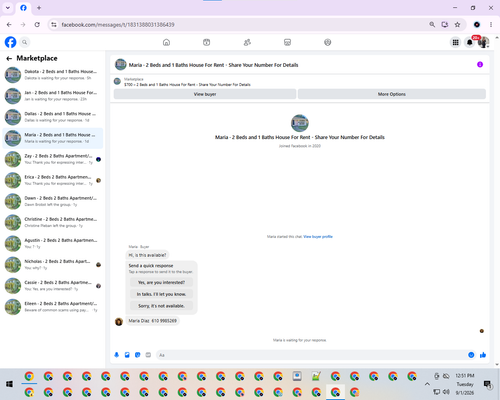Open the Chrome extension icon by toolbar

(x=477, y=25)
